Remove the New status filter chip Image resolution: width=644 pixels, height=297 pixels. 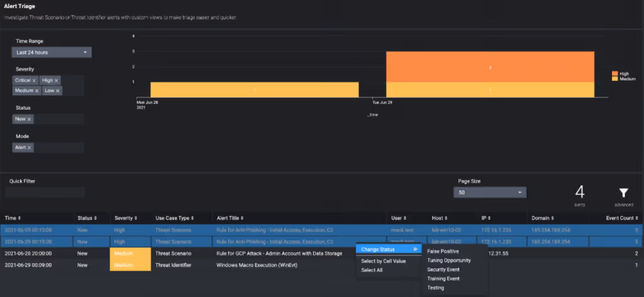[x=29, y=119]
